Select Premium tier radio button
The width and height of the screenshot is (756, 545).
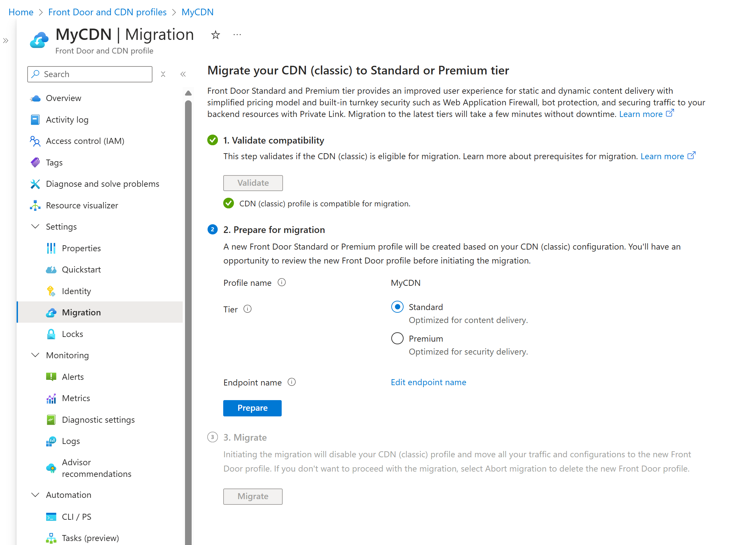coord(397,338)
